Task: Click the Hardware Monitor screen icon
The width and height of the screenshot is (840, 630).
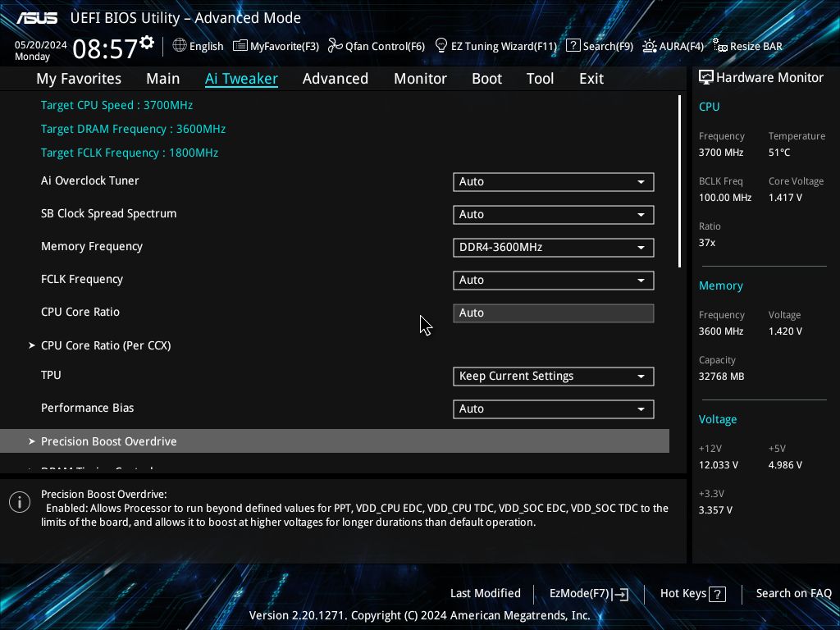Action: 706,77
